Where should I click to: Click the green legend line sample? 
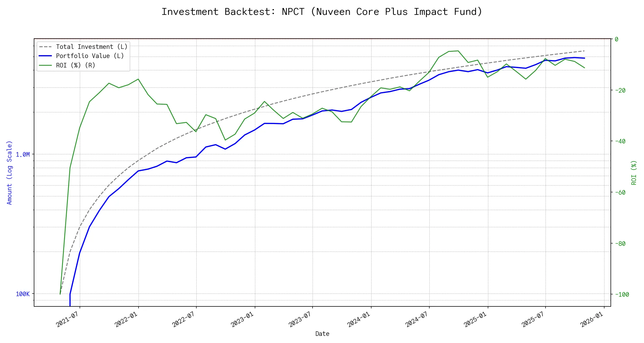click(46, 65)
